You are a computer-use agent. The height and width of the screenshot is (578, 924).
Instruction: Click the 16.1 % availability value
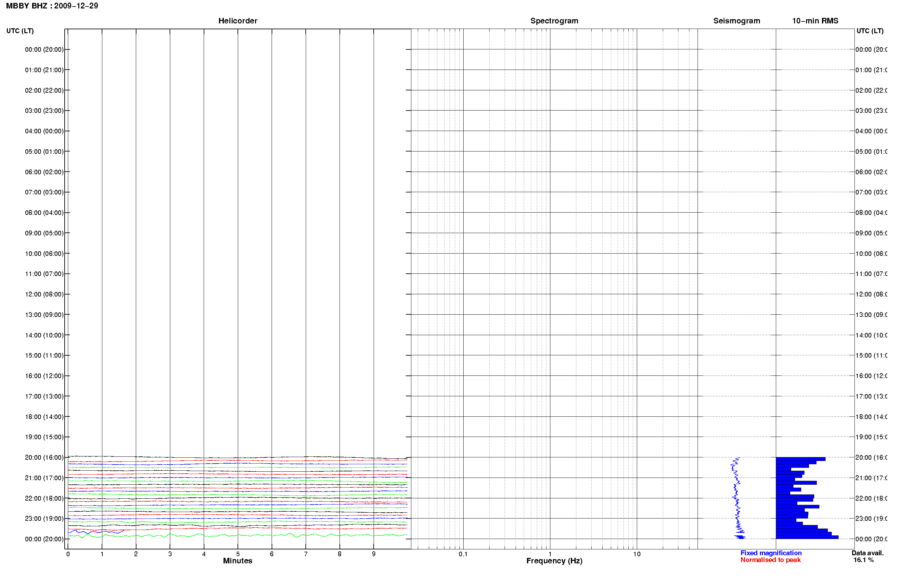point(863,560)
